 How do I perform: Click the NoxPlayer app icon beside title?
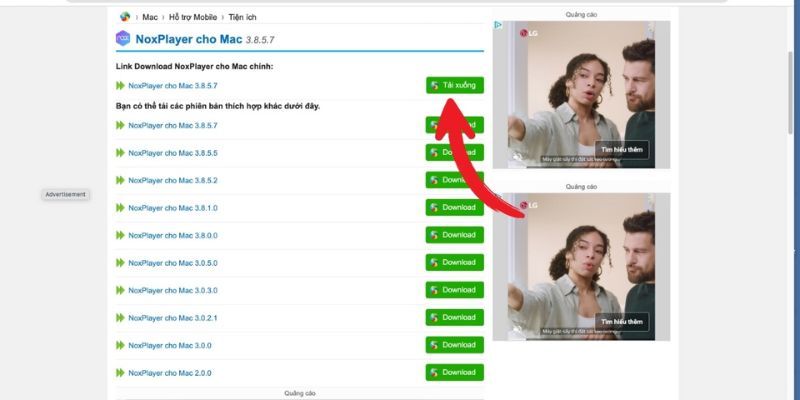pos(123,39)
